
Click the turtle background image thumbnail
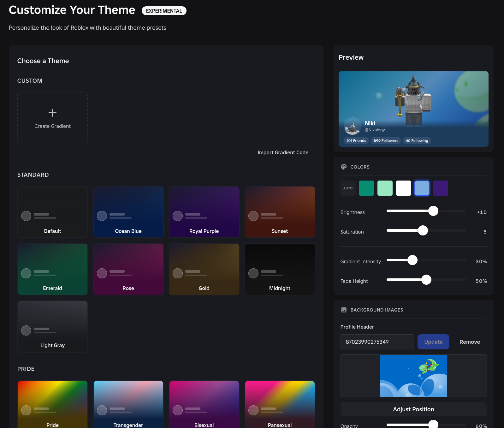pos(413,376)
